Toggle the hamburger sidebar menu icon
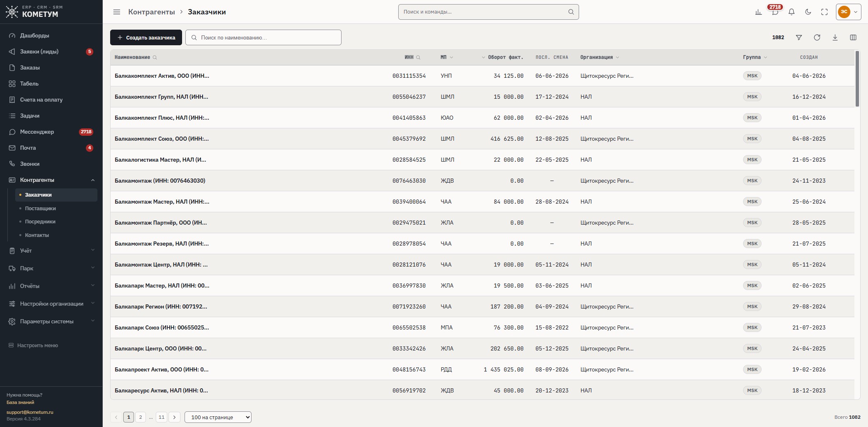The height and width of the screenshot is (427, 868). (117, 12)
